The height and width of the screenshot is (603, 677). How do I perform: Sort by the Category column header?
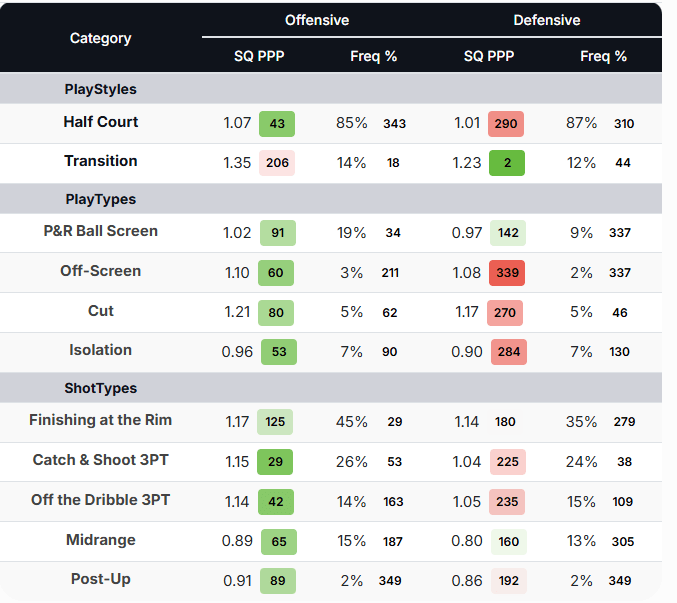tap(100, 38)
